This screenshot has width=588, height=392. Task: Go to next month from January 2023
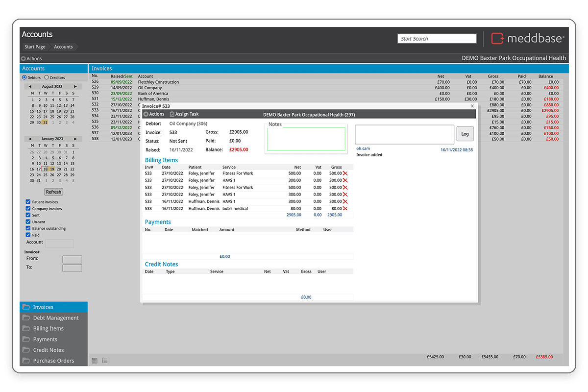(x=75, y=139)
